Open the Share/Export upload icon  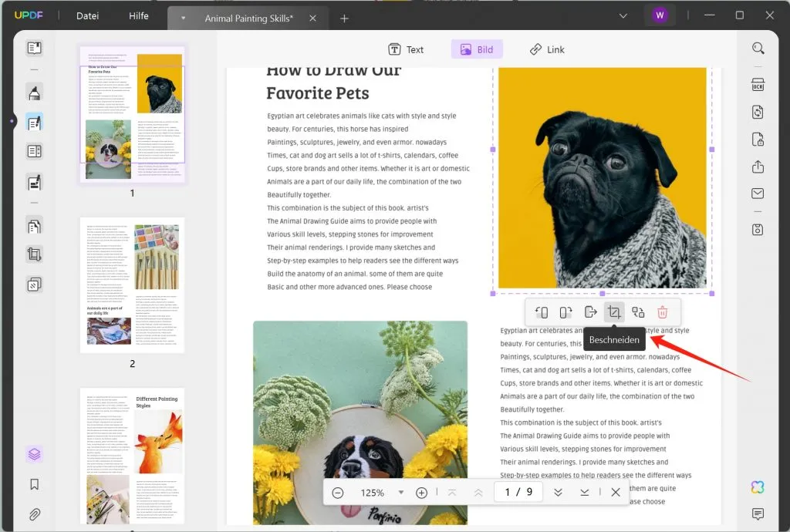tap(758, 167)
